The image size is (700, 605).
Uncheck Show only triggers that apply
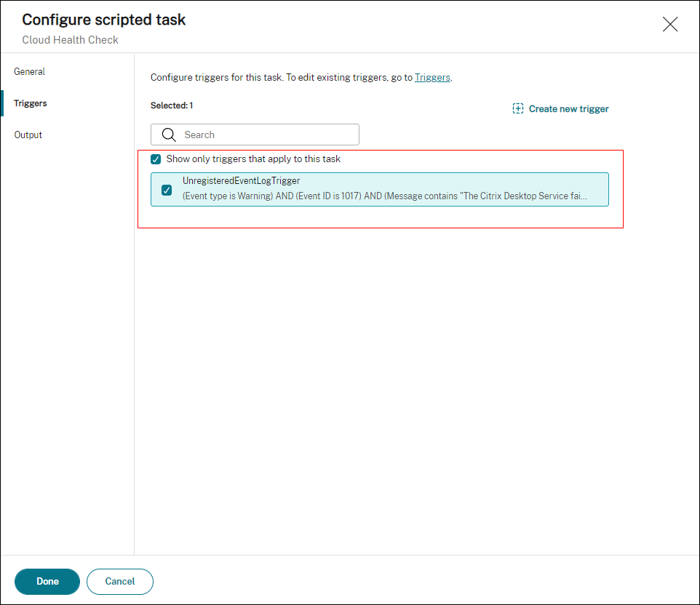[x=156, y=159]
